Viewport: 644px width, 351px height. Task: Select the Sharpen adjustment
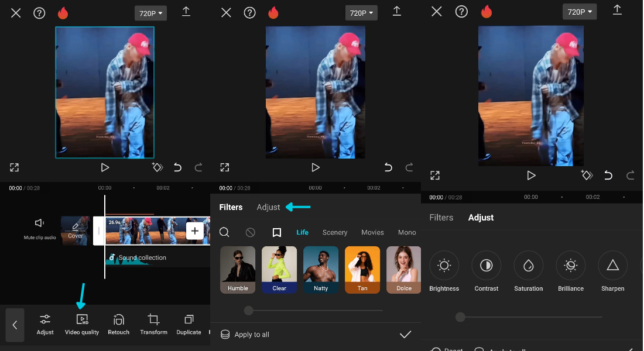pos(613,271)
